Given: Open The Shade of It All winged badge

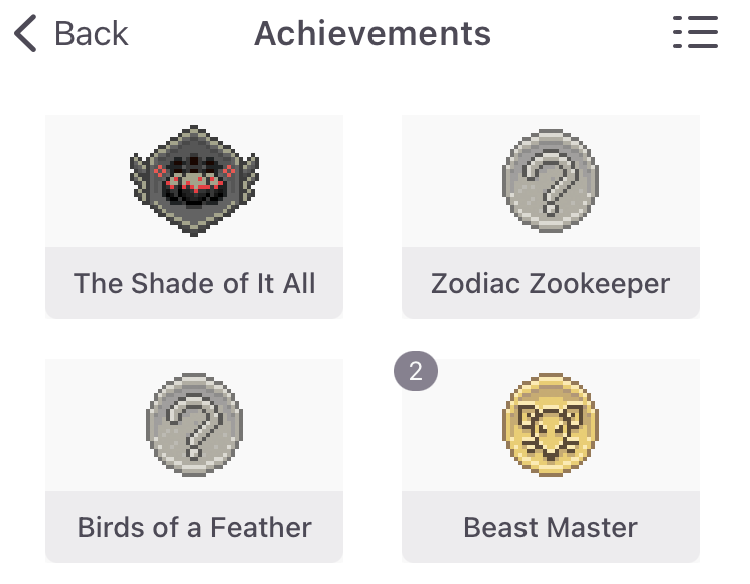Looking at the screenshot, I should click(194, 180).
